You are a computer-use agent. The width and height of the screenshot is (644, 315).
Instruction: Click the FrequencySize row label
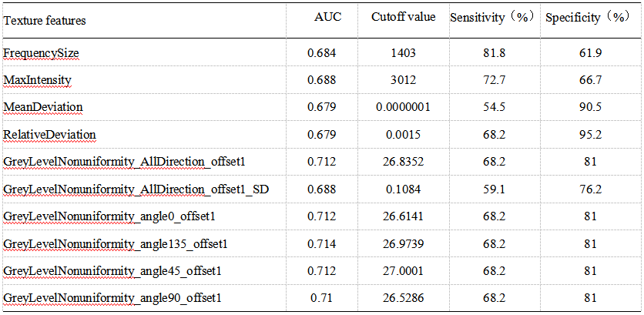point(41,53)
